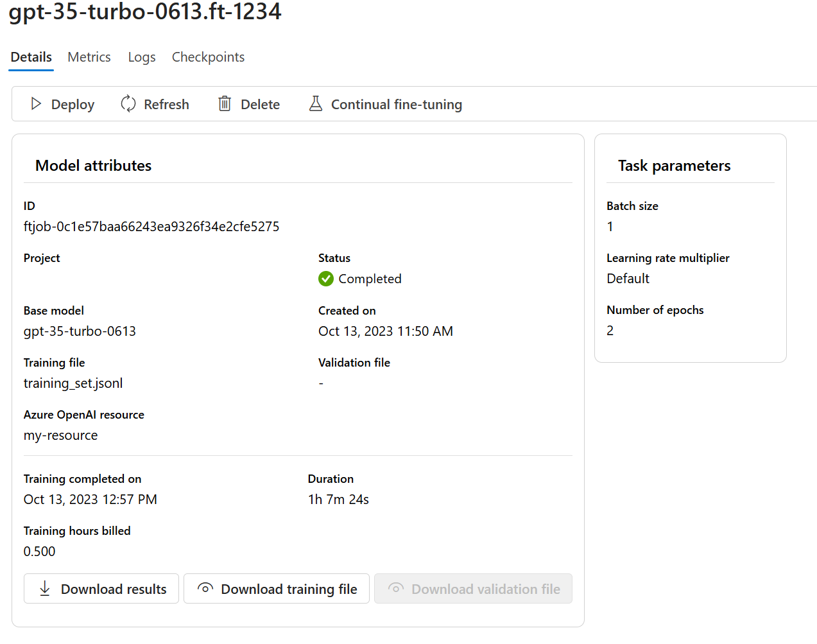The width and height of the screenshot is (817, 644).
Task: Click the gpt-35-turbo-0613.ft-1234 page title
Action: click(145, 12)
